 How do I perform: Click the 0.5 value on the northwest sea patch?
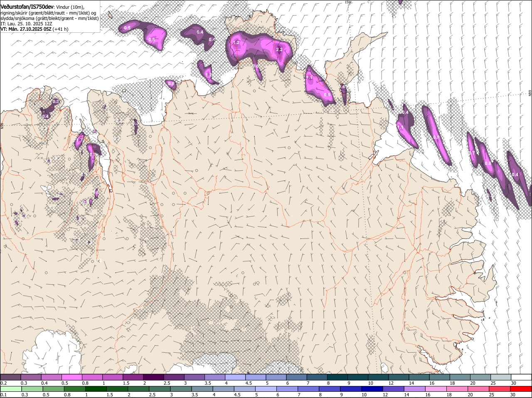[127, 28]
